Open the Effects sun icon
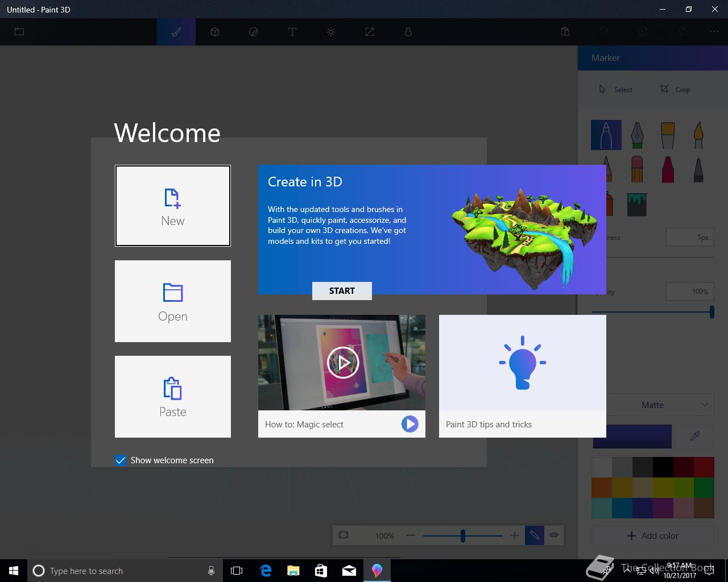728x582 pixels. pos(331,32)
